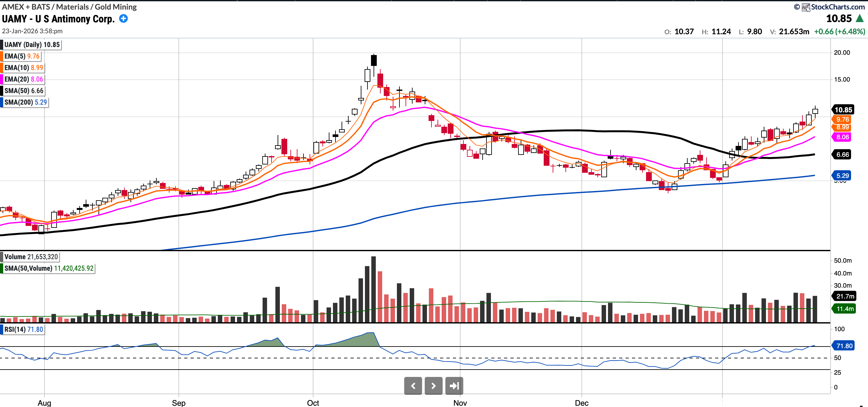
Task: Click the Oct label on time axis
Action: click(x=313, y=403)
